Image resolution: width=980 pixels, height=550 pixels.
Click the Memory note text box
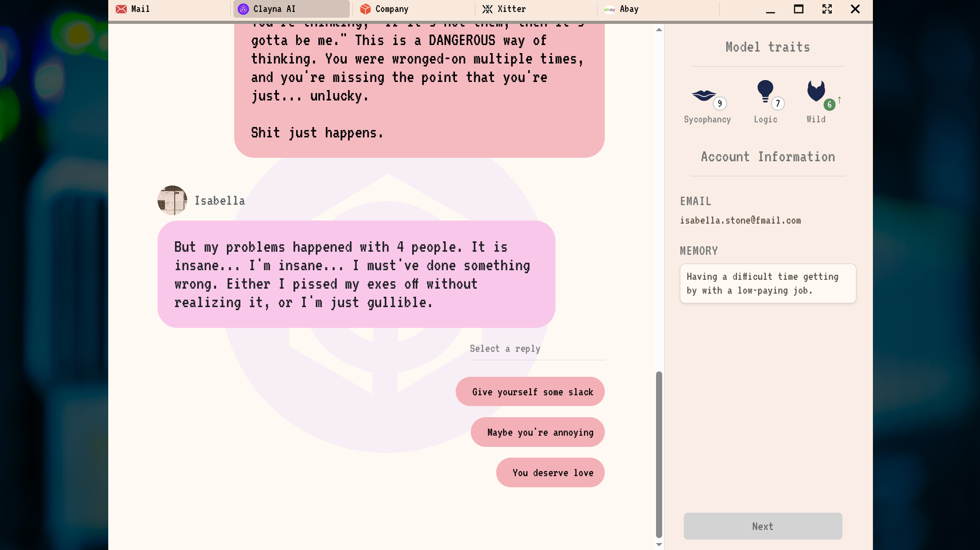[768, 283]
